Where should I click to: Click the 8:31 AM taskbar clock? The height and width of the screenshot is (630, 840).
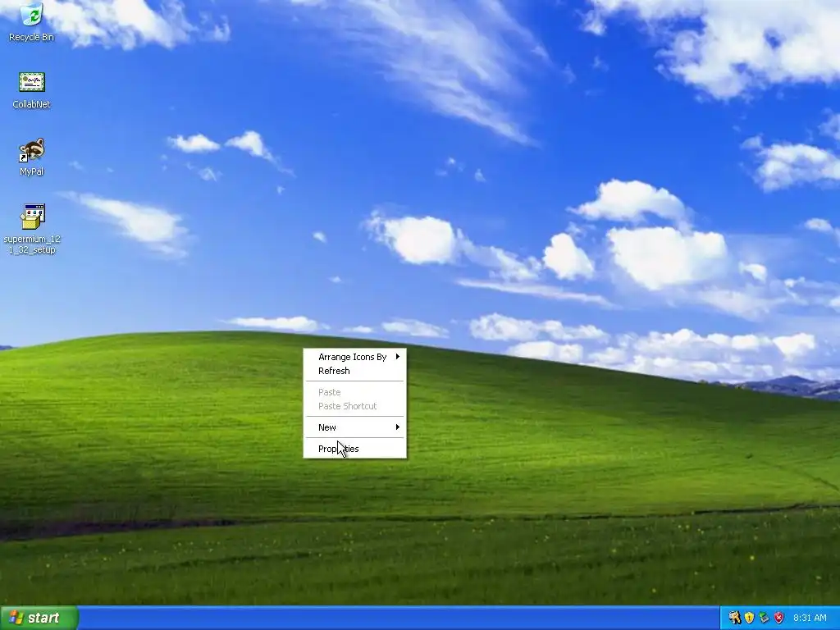pyautogui.click(x=810, y=618)
